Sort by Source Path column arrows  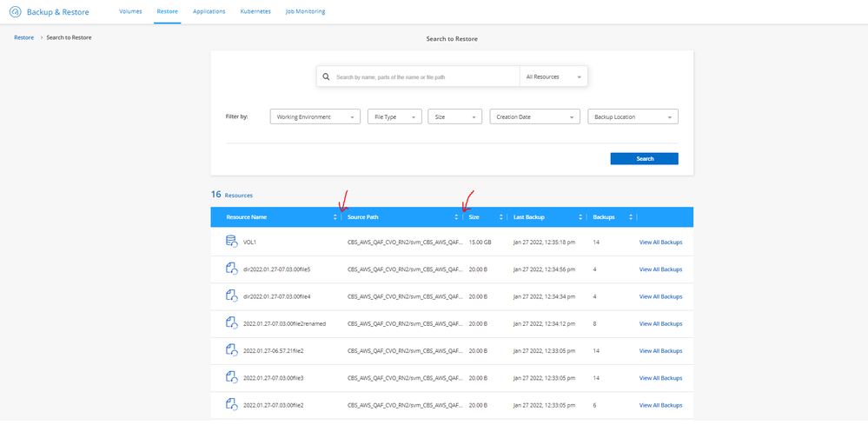point(457,217)
